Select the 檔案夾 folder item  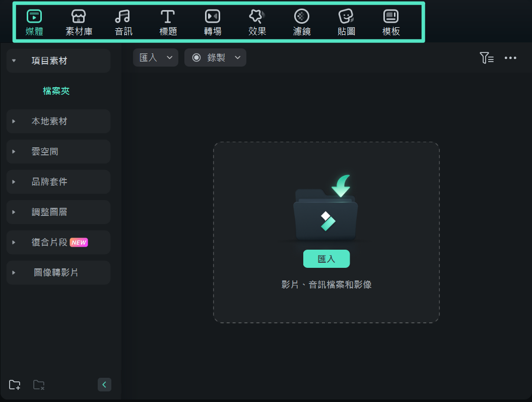click(x=56, y=91)
